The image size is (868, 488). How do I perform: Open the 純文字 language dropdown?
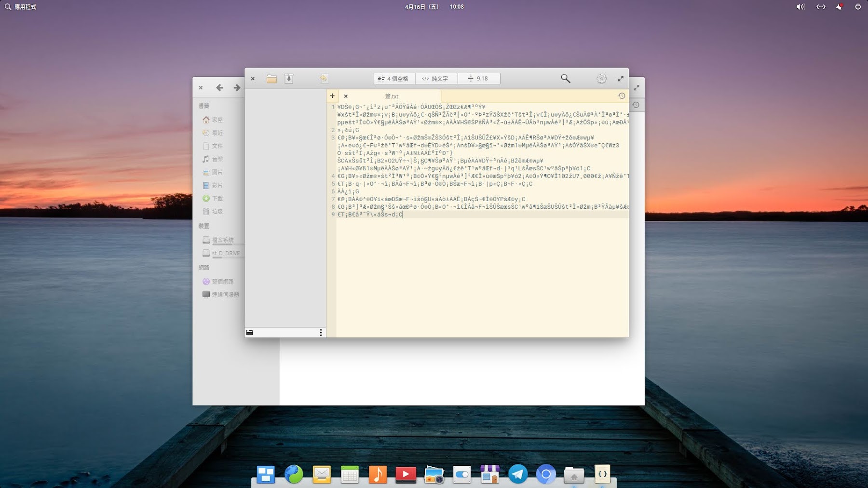(436, 79)
